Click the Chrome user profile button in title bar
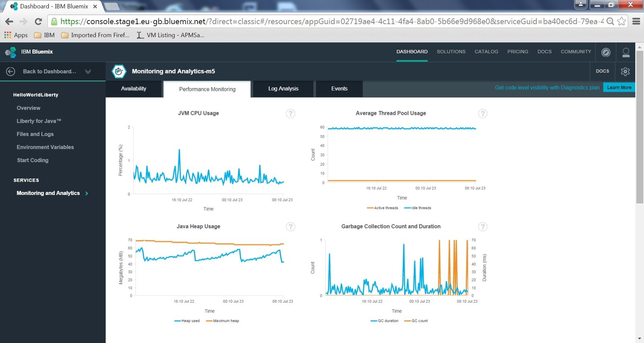Viewport: 644px width, 343px height. [580, 4]
